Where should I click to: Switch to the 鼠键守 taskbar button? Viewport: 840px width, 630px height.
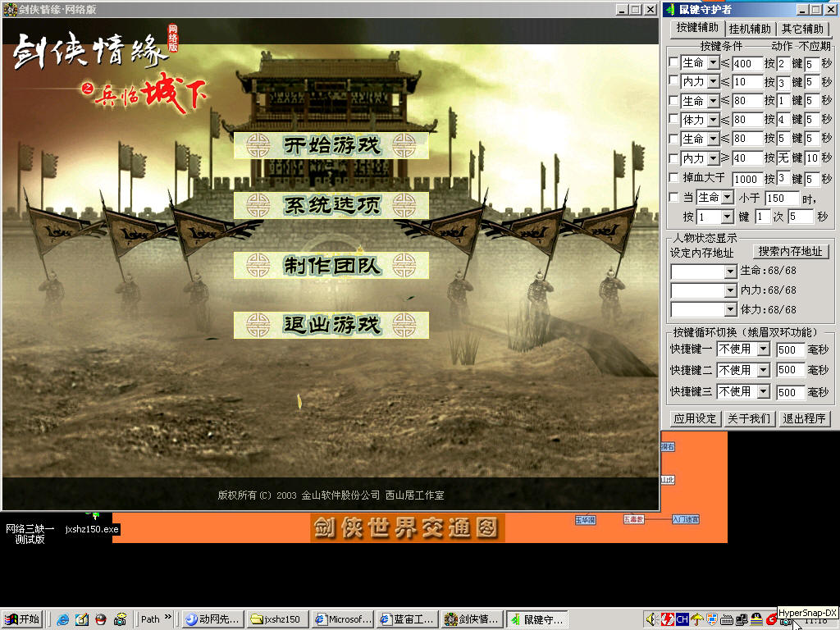(x=538, y=619)
